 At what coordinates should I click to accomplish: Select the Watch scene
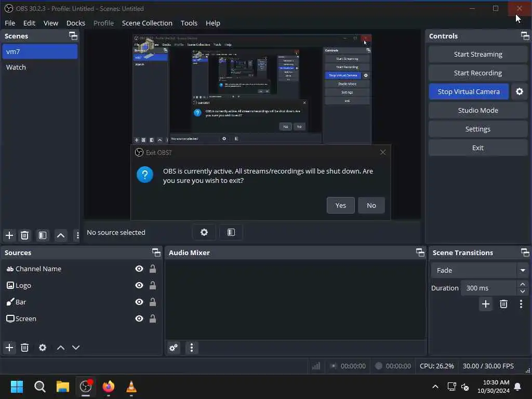[x=39, y=67]
